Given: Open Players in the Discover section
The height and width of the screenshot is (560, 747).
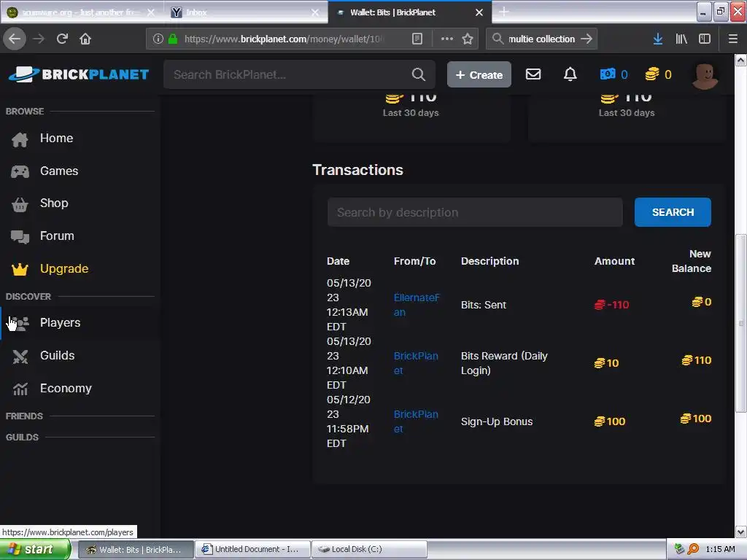Looking at the screenshot, I should 60,323.
